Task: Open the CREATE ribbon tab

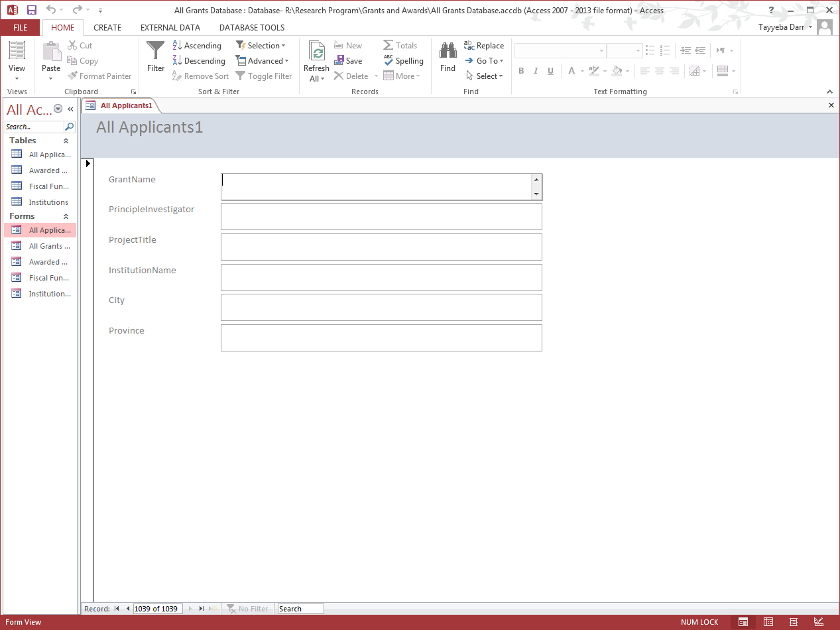Action: coord(107,27)
